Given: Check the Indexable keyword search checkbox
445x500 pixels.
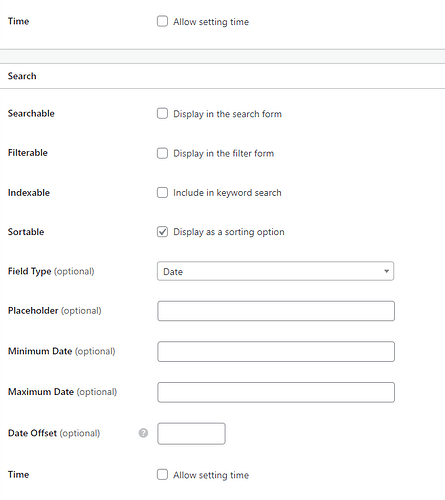Looking at the screenshot, I should tap(162, 192).
